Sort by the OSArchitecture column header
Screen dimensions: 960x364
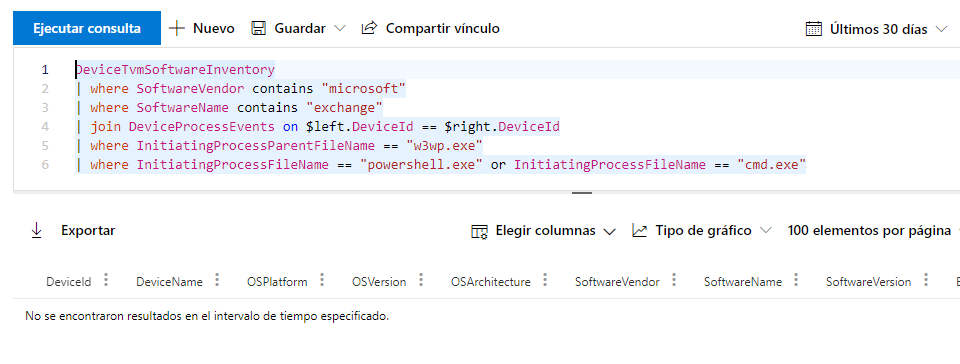point(491,282)
